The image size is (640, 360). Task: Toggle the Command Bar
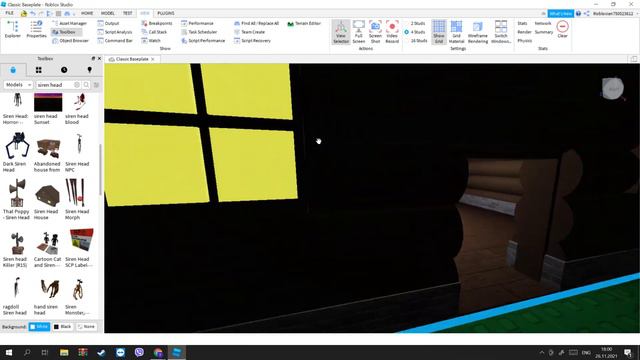(x=115, y=41)
